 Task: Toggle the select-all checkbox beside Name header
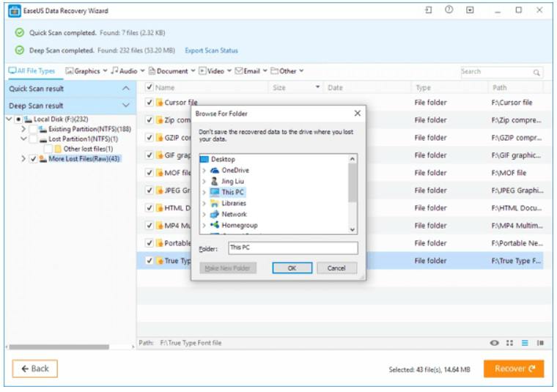click(150, 88)
